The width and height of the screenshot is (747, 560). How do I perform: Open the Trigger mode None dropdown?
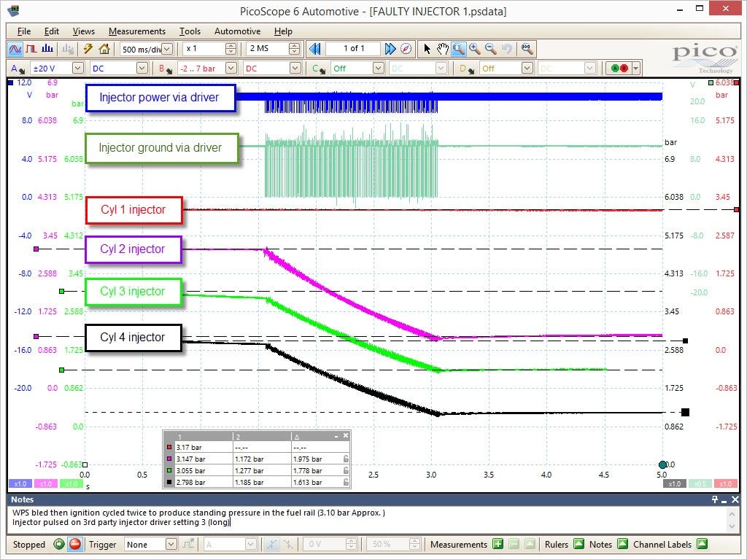tap(171, 544)
